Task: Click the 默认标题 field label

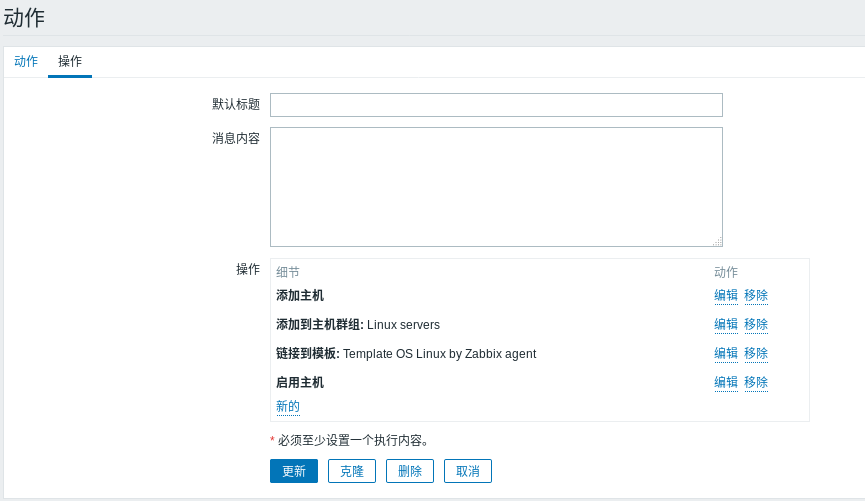Action: pos(236,104)
